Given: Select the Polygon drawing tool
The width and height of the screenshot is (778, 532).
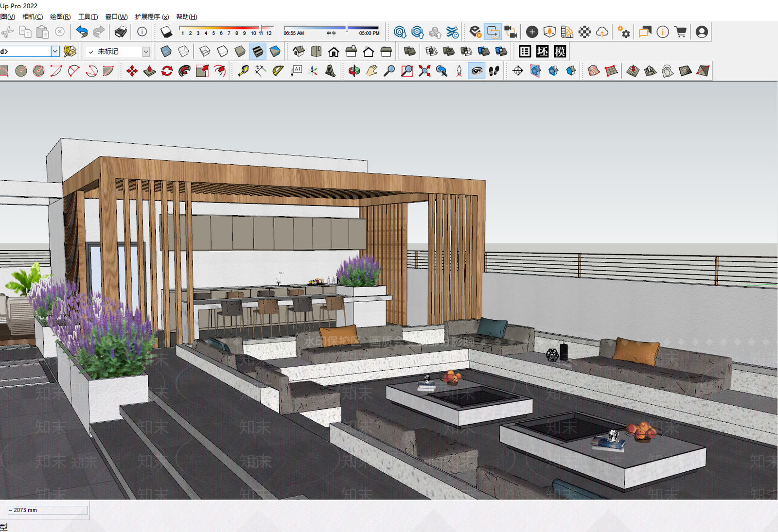Looking at the screenshot, I should pos(38,71).
